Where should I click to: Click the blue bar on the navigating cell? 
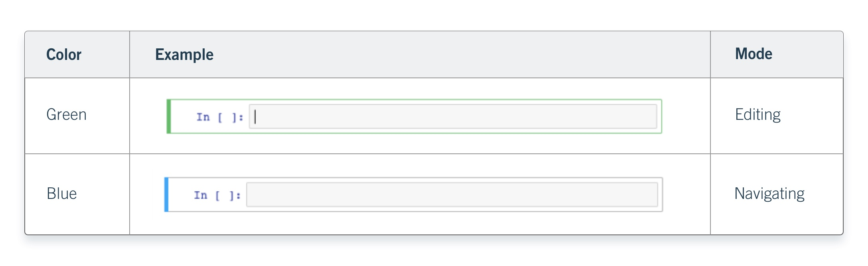[x=166, y=195]
